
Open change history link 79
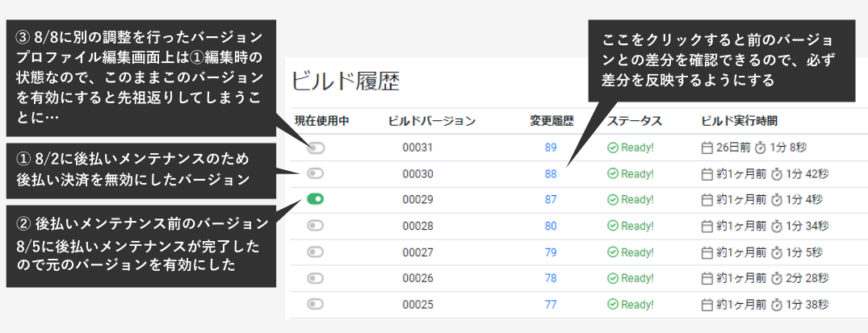click(x=550, y=252)
